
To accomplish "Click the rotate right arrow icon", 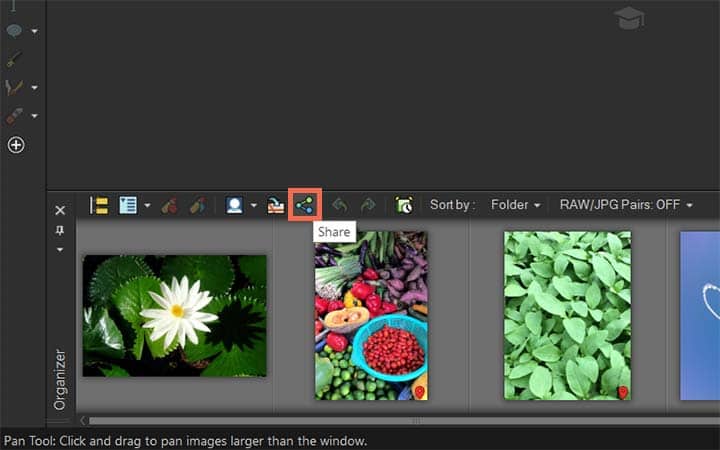I will click(x=368, y=205).
